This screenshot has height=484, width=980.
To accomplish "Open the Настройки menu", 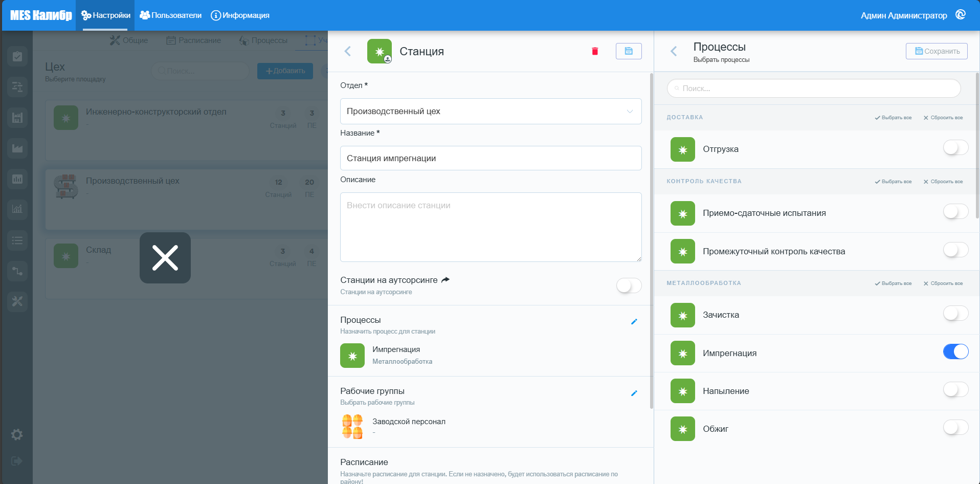I will [x=105, y=15].
